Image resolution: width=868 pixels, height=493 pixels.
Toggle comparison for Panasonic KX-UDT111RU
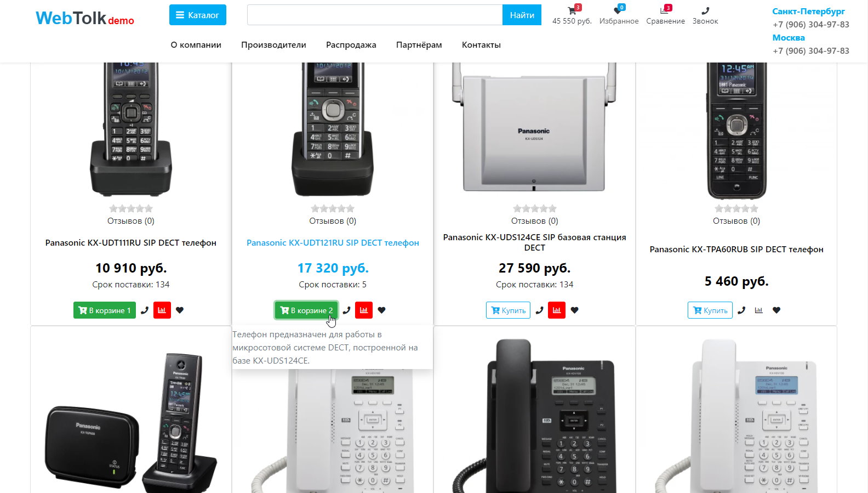(x=162, y=310)
